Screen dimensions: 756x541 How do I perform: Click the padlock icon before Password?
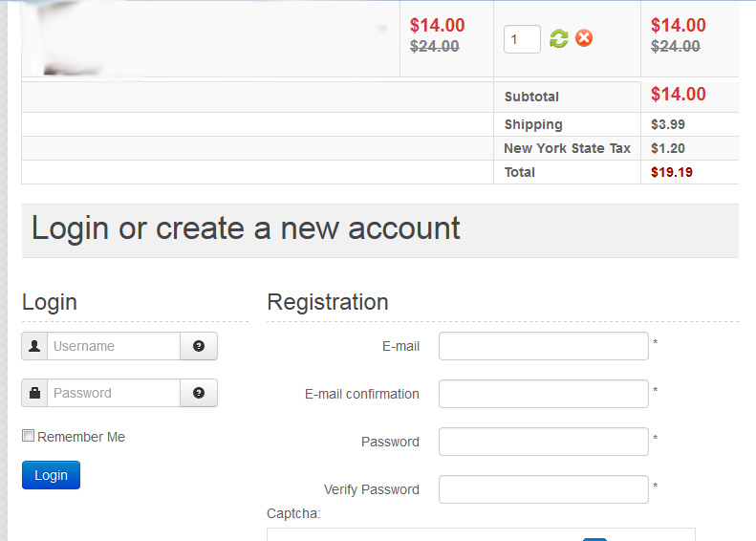(34, 393)
